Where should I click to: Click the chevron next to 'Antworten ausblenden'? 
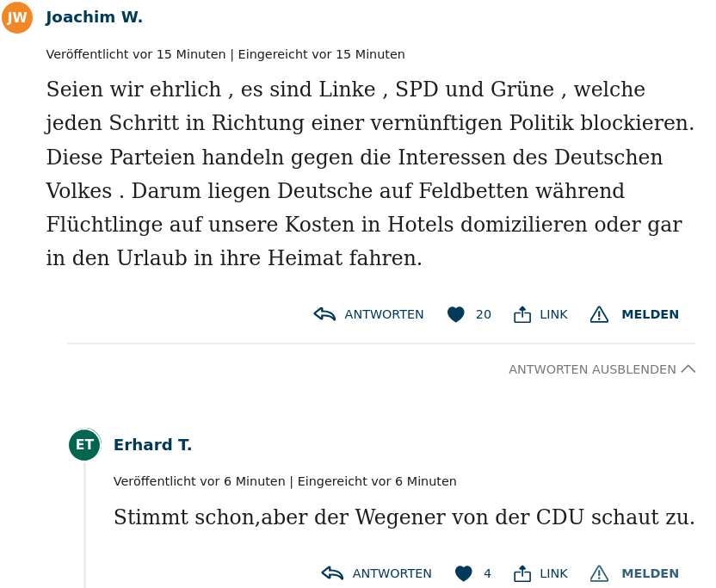click(688, 369)
